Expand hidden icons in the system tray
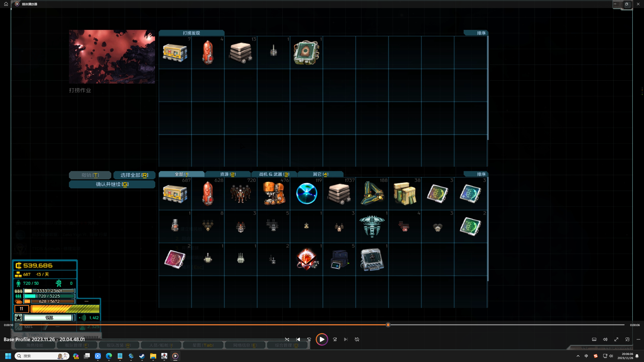 click(x=578, y=356)
